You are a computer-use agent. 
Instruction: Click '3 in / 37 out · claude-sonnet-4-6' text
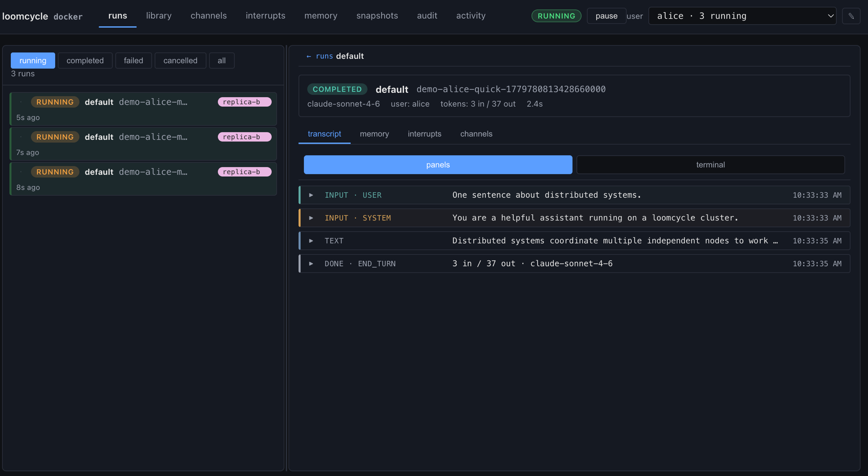coord(532,264)
